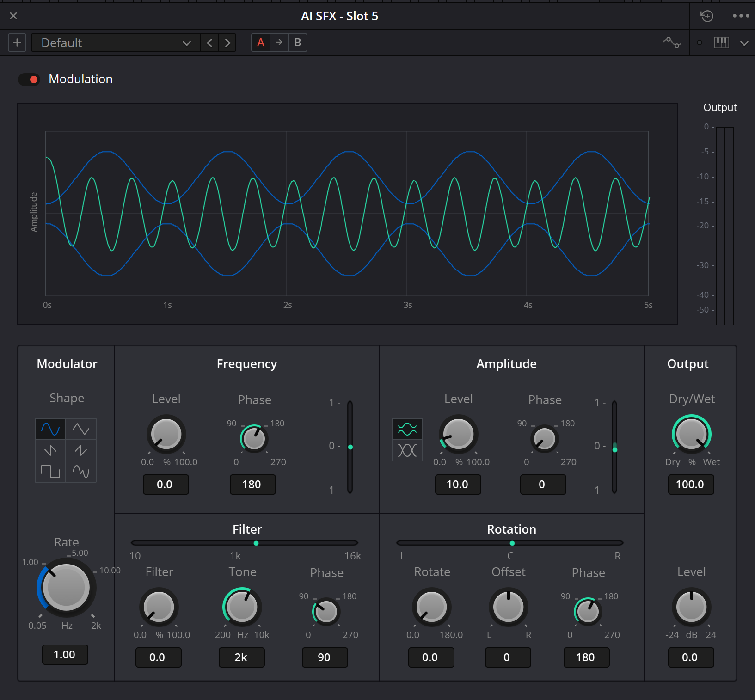Switch to A comparison state
755x700 pixels.
261,42
